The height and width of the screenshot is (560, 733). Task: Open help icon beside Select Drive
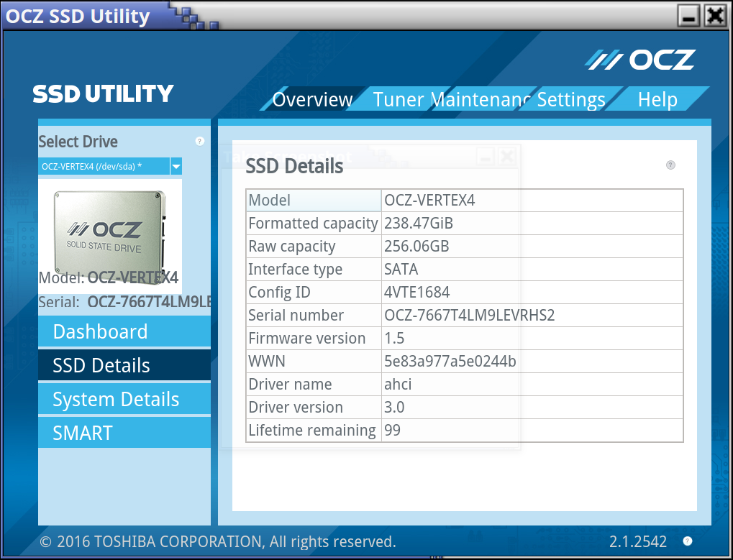click(199, 141)
